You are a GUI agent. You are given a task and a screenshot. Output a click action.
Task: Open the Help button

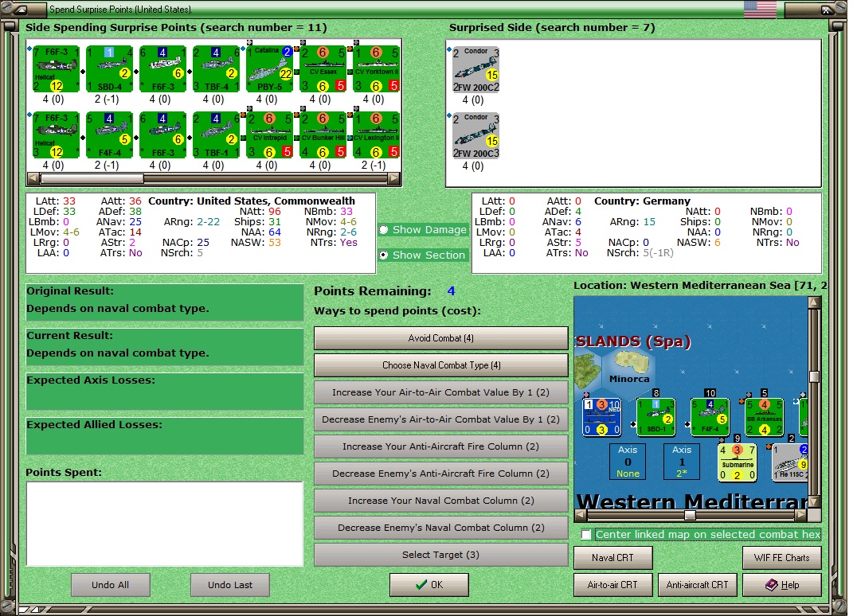(x=782, y=585)
